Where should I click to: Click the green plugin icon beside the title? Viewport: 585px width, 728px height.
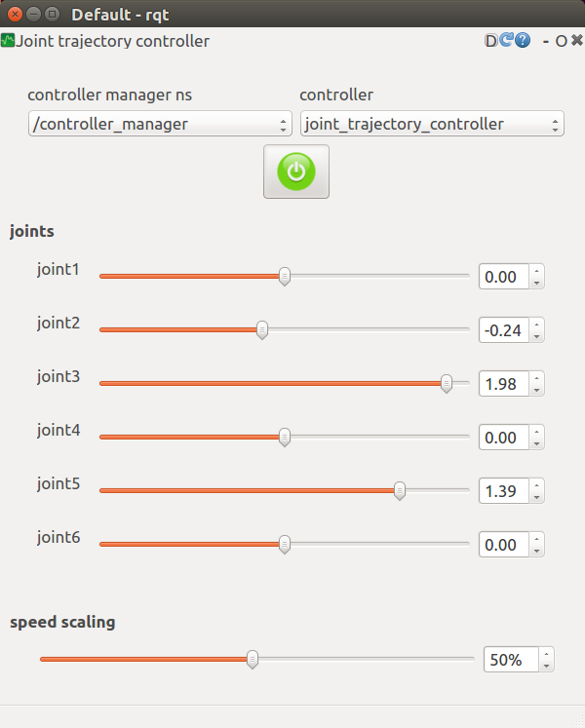[8, 41]
